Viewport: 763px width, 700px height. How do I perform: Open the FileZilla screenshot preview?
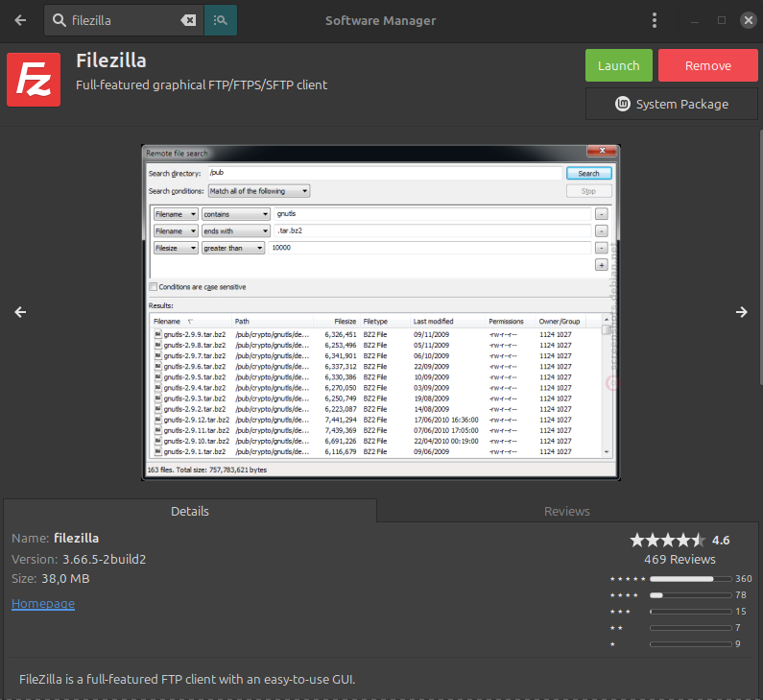[x=380, y=312]
